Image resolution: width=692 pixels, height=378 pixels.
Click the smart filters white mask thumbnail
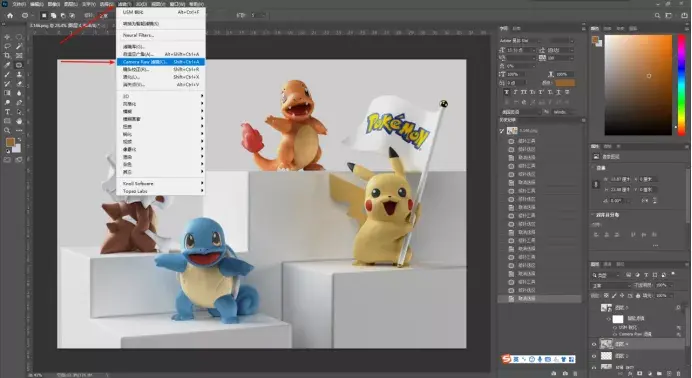click(x=618, y=318)
